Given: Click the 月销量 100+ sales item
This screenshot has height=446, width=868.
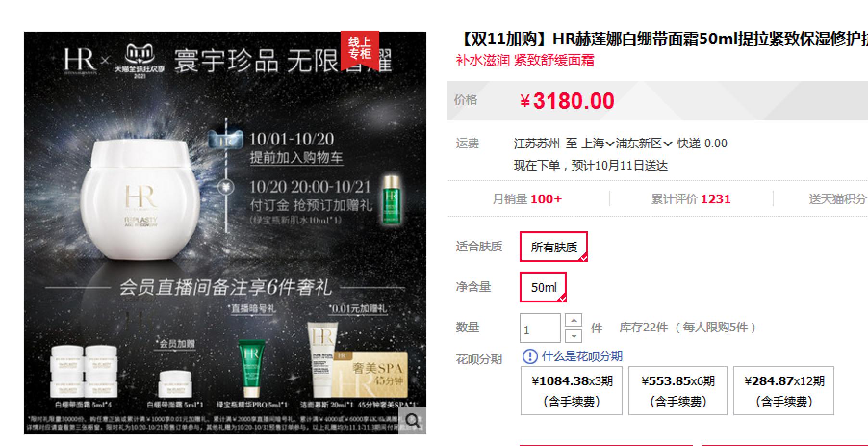Looking at the screenshot, I should point(527,199).
